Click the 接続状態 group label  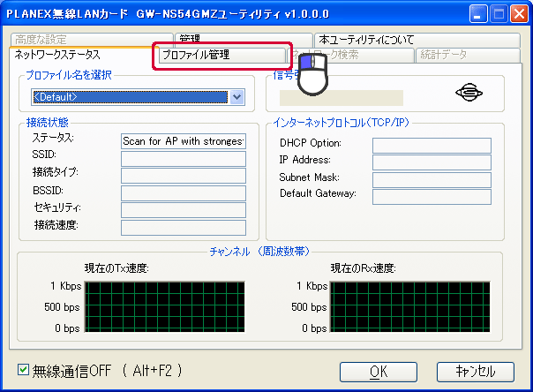(48, 123)
